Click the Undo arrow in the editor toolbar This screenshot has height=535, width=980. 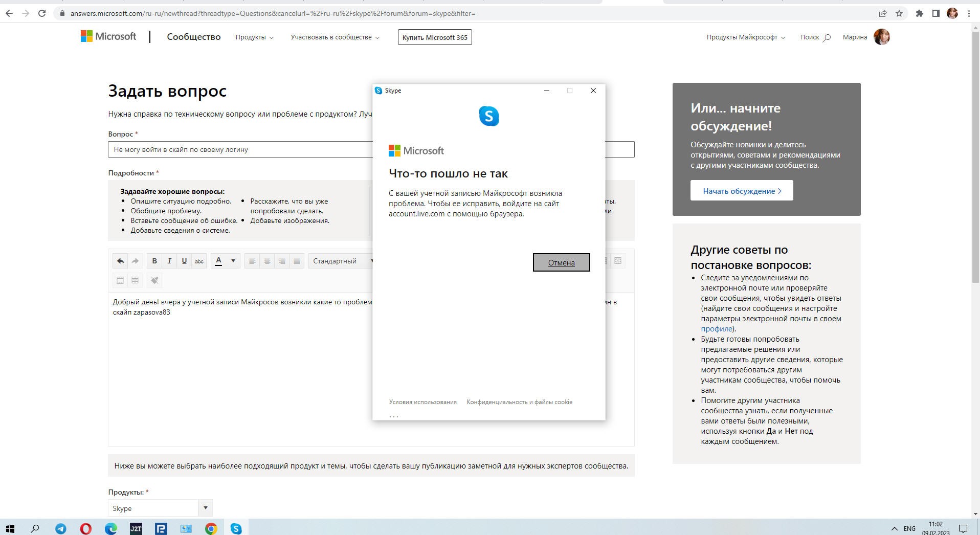coord(120,261)
